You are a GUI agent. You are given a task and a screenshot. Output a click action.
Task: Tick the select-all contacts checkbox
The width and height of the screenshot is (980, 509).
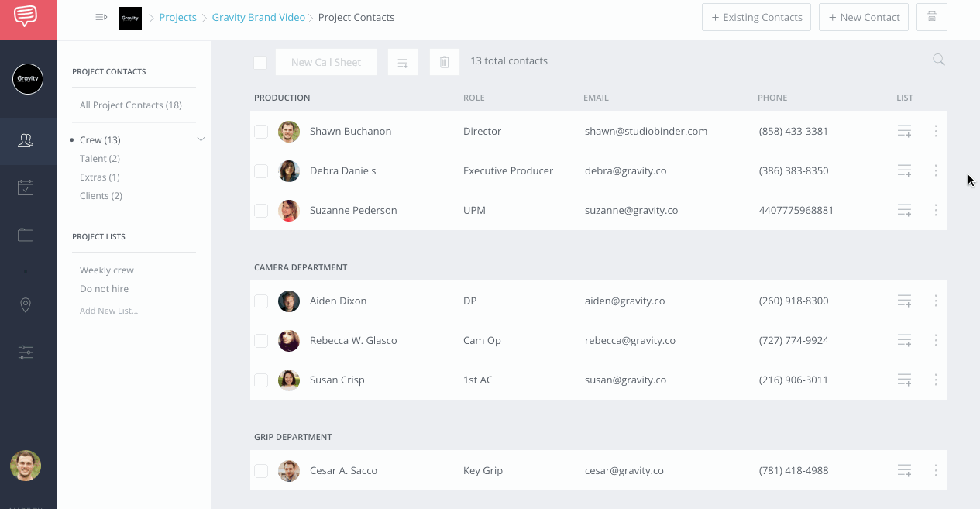pos(260,63)
